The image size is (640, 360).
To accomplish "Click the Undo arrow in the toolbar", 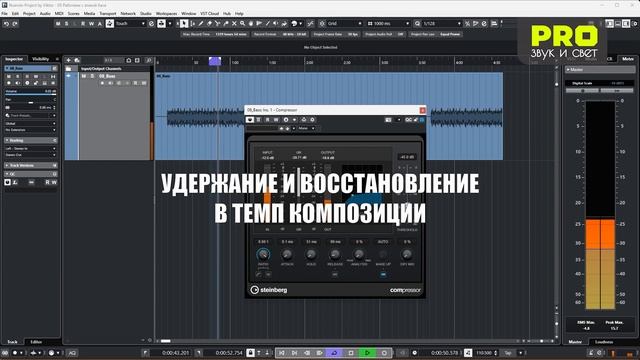I will click(x=6, y=24).
